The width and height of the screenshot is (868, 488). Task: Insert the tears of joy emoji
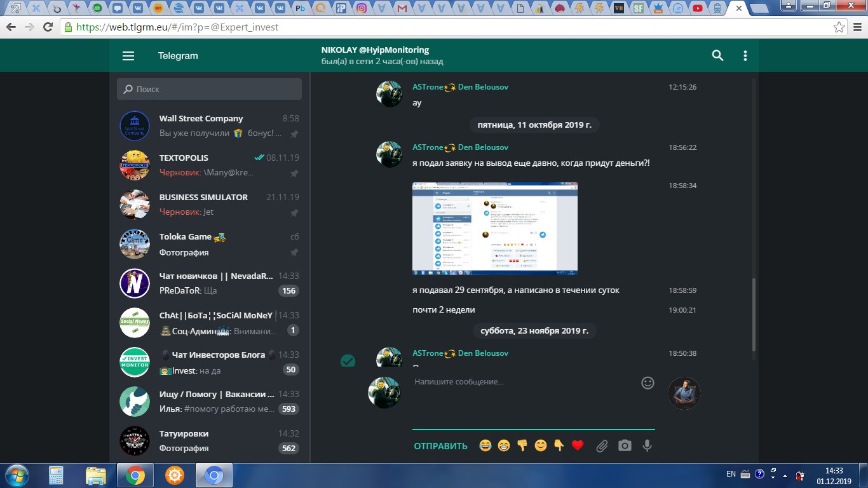[x=485, y=446]
